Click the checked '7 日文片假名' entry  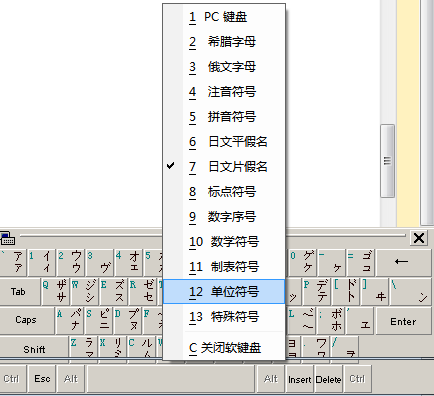pyautogui.click(x=224, y=167)
